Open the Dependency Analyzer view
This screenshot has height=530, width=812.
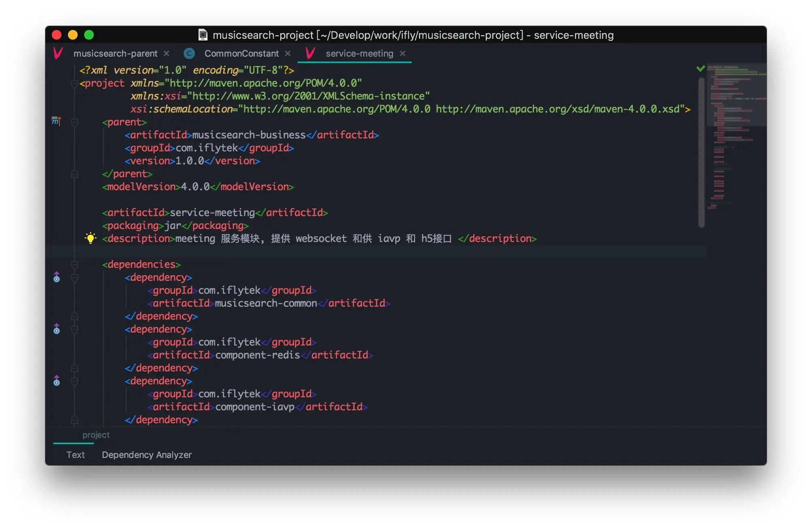tap(146, 455)
